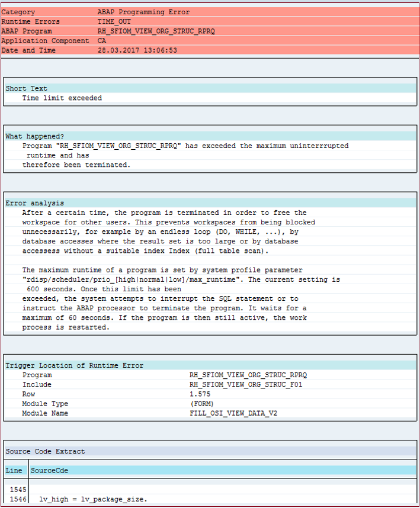
Task: Select 'therefore been terminated.' line
Action: [x=76, y=165]
